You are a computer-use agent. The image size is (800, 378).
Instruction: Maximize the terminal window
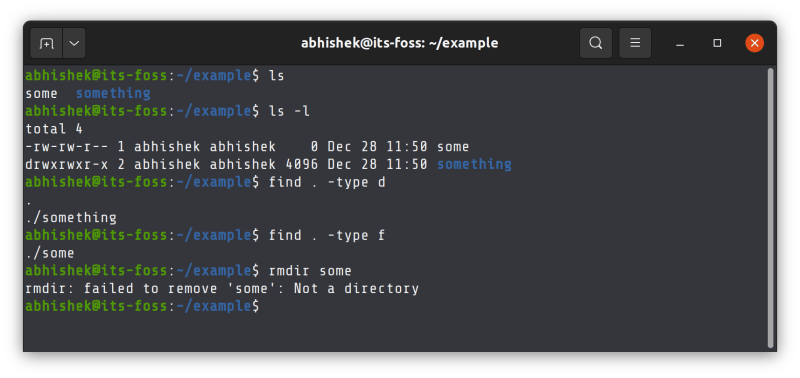click(717, 43)
